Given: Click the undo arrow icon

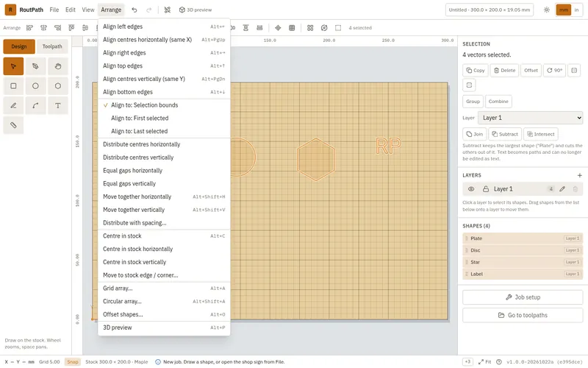Looking at the screenshot, I should tap(135, 10).
